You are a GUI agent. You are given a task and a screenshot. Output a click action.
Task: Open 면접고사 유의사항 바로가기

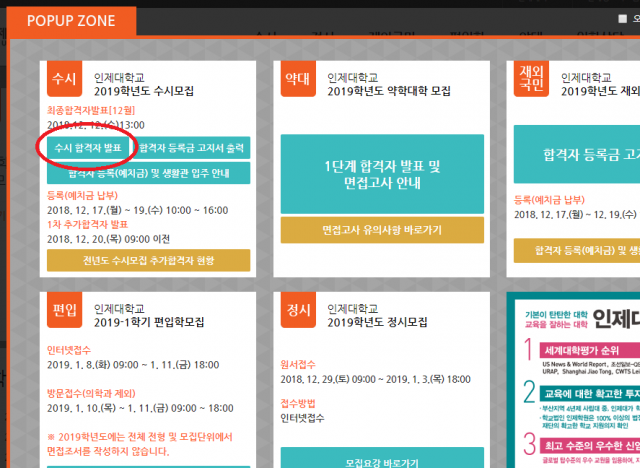[382, 230]
